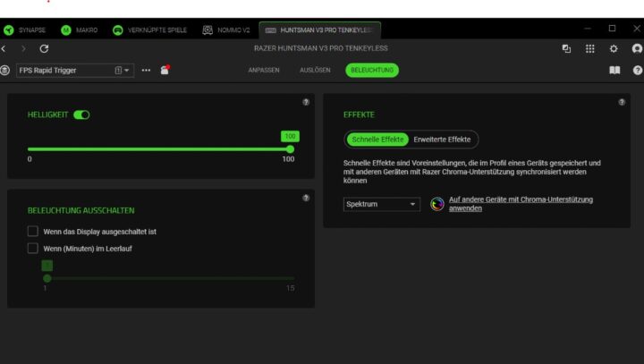644x364 pixels.
Task: Select the Erweiterte Effekte button
Action: [x=443, y=140]
